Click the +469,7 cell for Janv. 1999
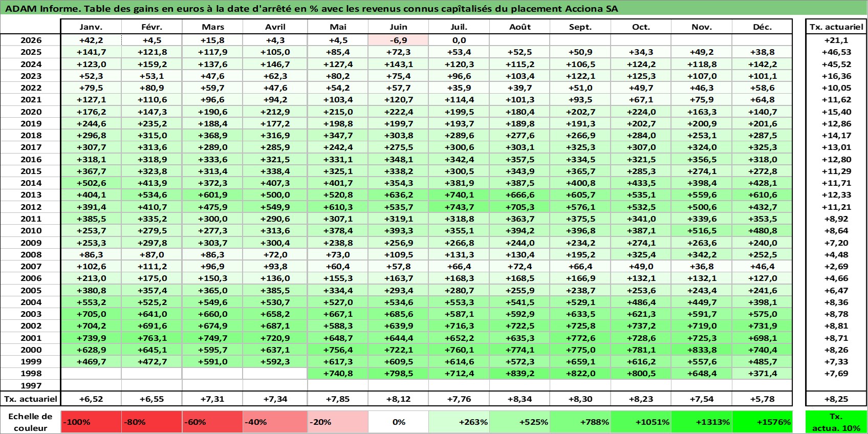 [x=91, y=361]
